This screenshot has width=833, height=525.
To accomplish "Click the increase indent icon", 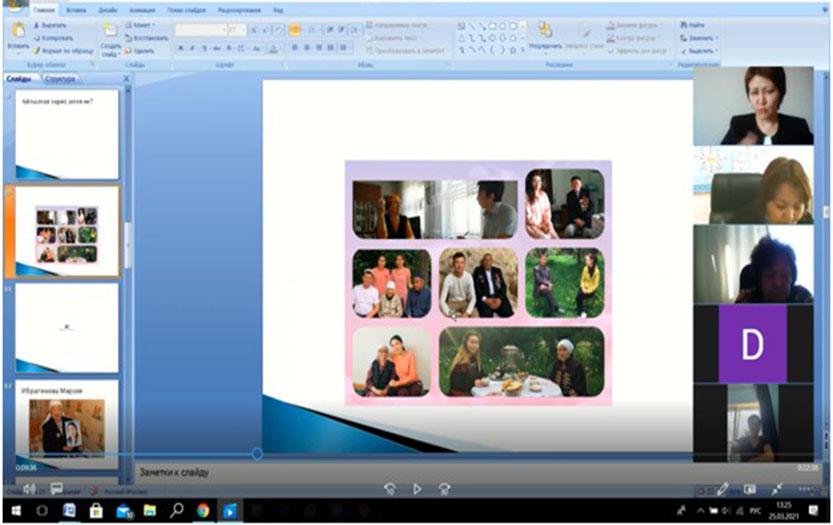I will [x=341, y=30].
